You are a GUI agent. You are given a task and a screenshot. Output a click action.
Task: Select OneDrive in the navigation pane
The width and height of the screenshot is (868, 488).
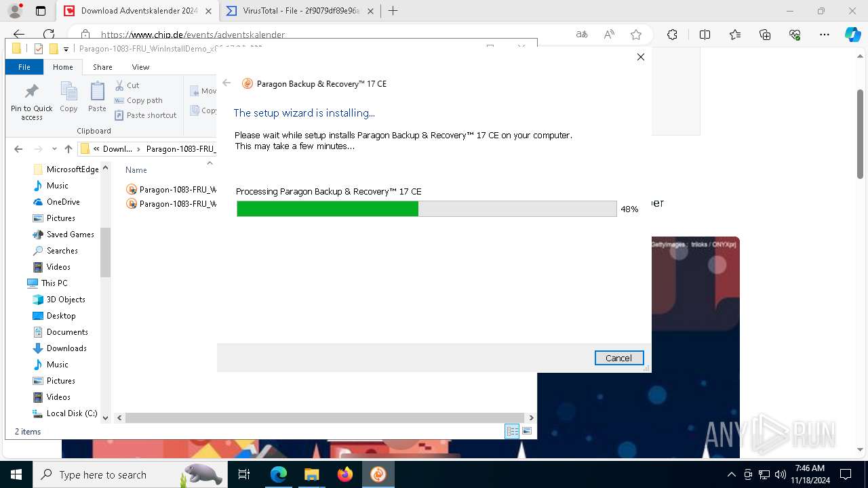coord(56,202)
